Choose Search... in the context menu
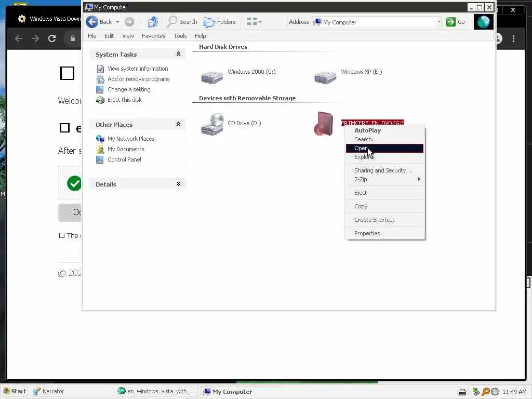Screen dimensions: 532x399 click(x=385, y=139)
